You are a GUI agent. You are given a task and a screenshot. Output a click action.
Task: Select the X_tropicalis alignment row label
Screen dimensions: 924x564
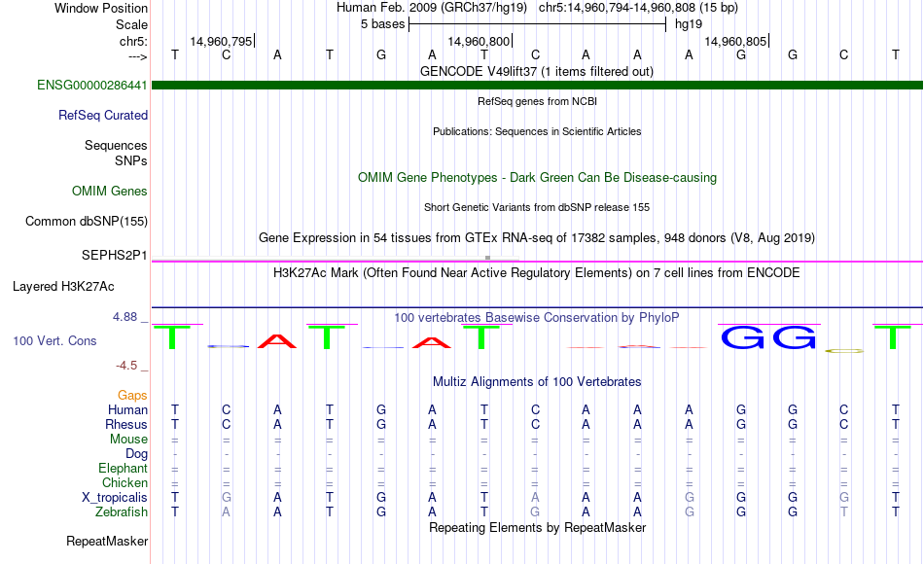[x=115, y=498]
